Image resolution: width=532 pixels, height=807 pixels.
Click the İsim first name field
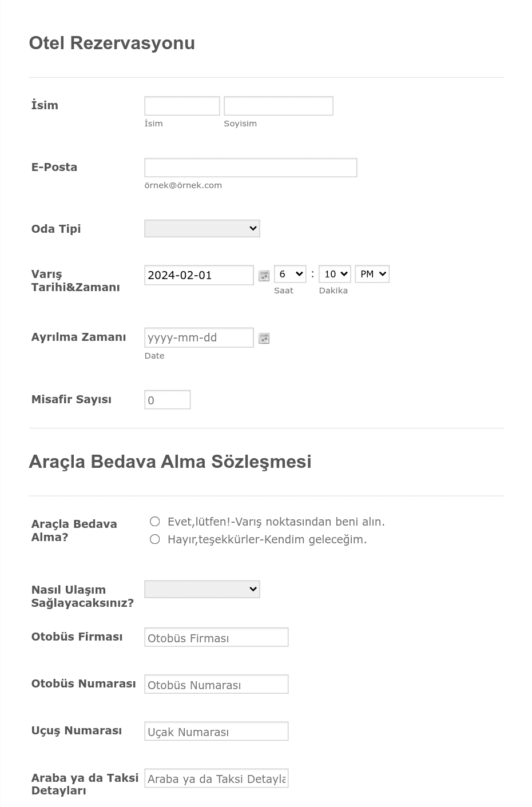[x=182, y=106]
